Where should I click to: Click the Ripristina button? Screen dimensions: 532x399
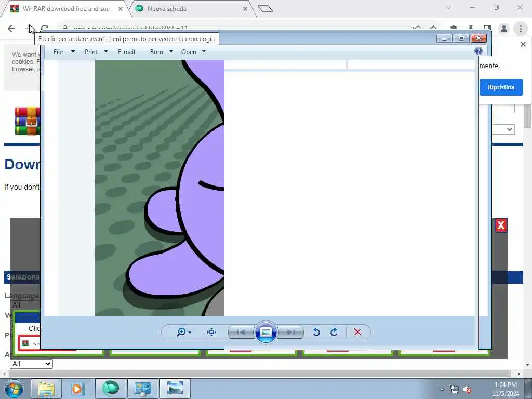(501, 87)
